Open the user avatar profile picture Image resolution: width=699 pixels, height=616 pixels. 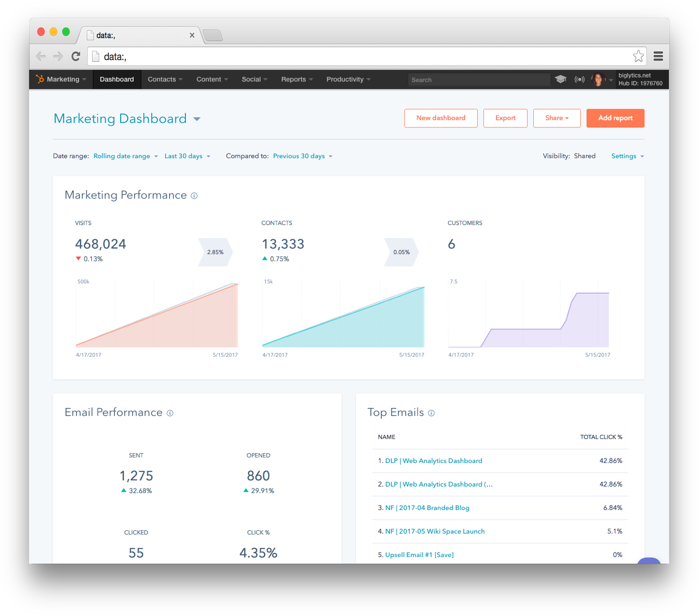pos(598,79)
